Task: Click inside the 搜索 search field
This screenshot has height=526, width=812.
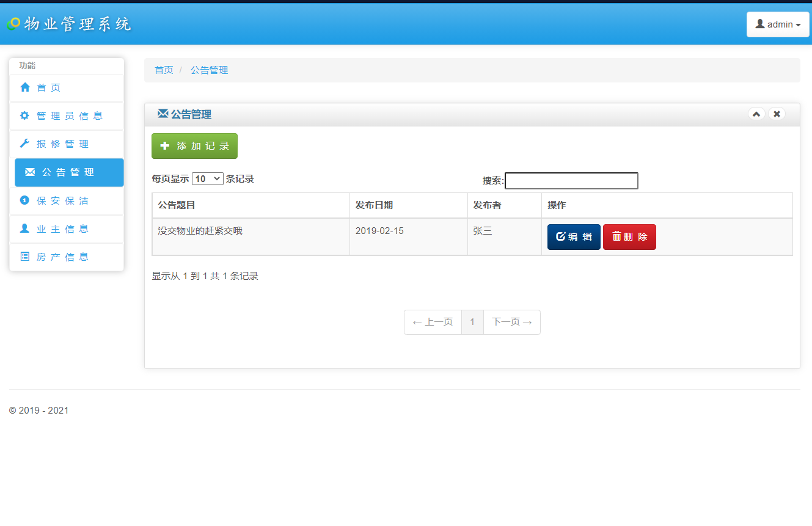Action: pos(571,181)
